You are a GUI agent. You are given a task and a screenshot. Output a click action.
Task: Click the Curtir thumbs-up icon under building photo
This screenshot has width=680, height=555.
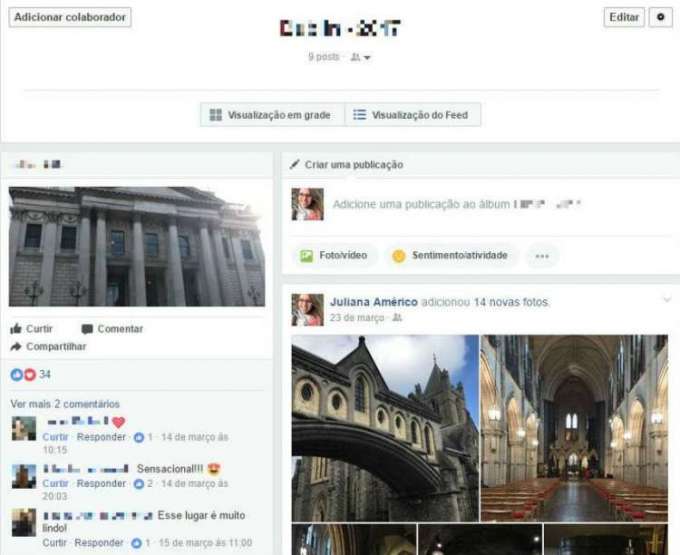coord(17,329)
